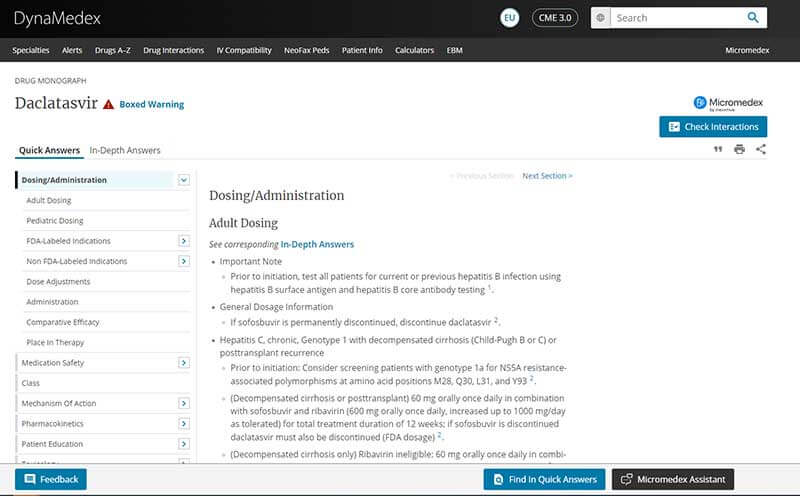Collapse the Dosing/Administration section

[183, 180]
